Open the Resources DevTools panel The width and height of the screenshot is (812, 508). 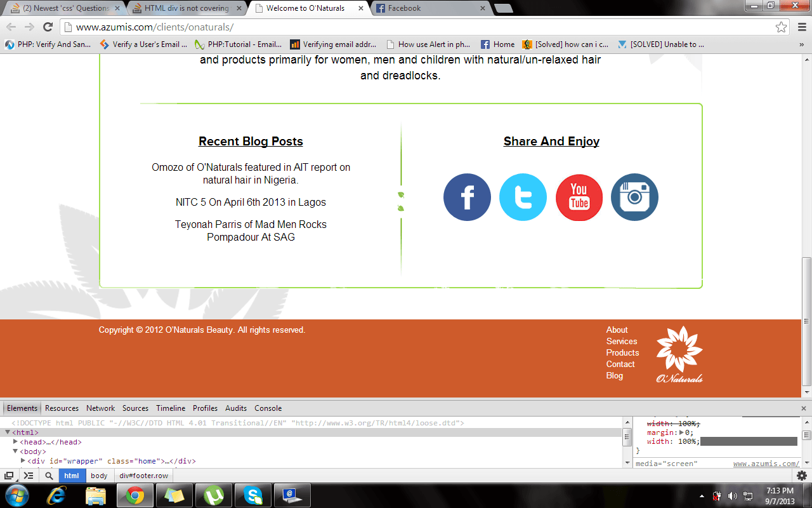(x=62, y=408)
